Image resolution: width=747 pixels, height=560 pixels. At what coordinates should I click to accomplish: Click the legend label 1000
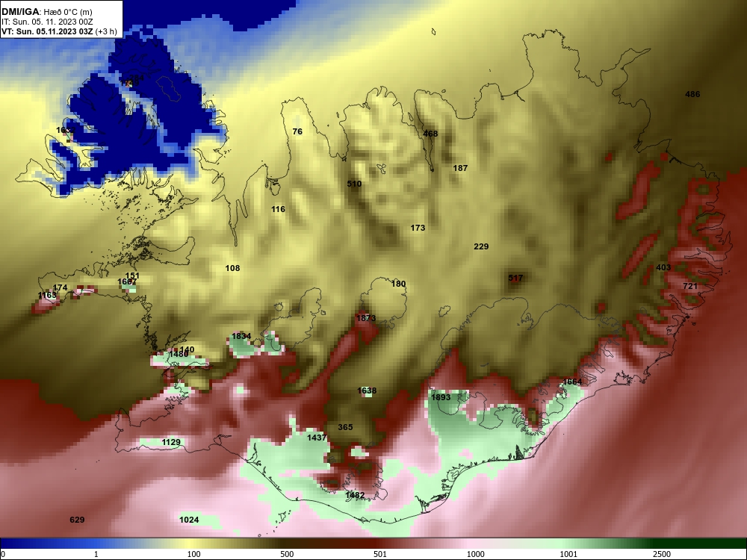476,554
